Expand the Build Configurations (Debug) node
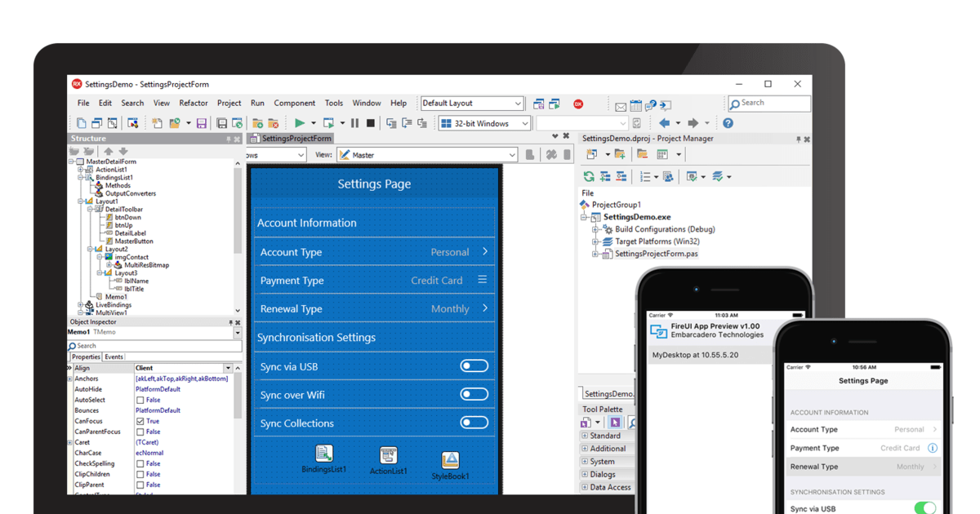 point(595,229)
